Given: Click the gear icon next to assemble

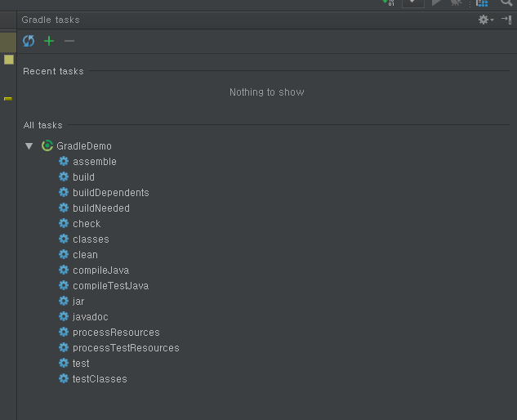Looking at the screenshot, I should pyautogui.click(x=64, y=161).
